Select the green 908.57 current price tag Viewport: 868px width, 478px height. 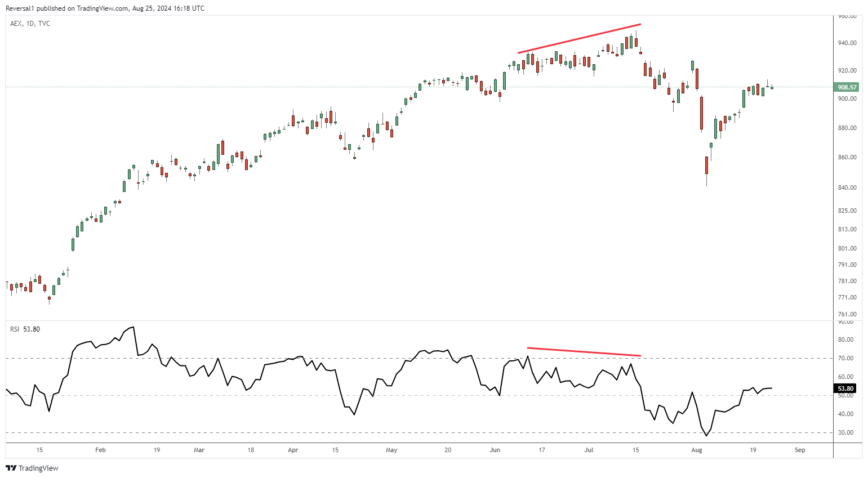click(x=847, y=87)
